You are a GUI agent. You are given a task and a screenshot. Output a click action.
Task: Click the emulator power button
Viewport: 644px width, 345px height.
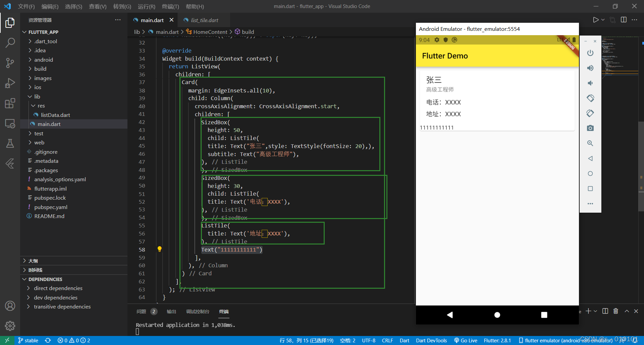pos(590,53)
